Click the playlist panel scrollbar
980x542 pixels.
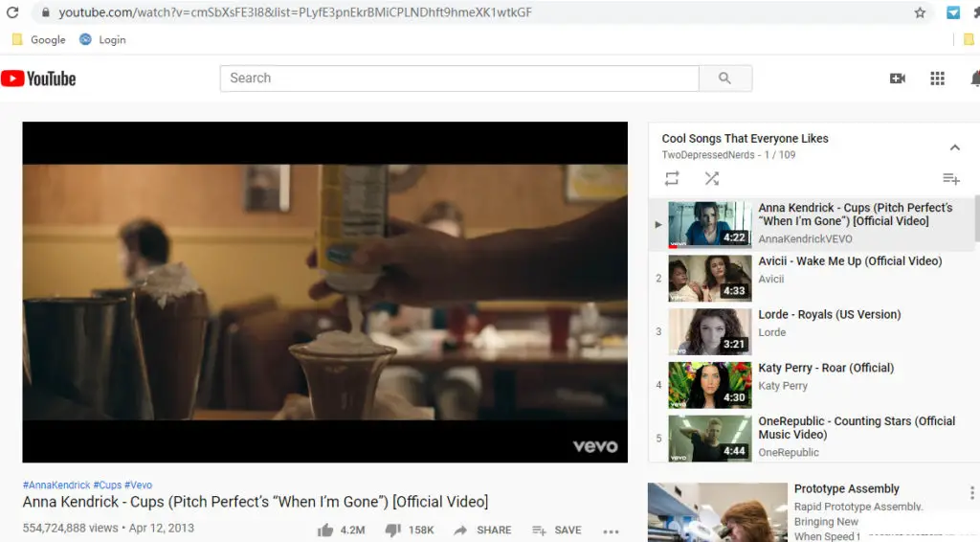pos(977,218)
